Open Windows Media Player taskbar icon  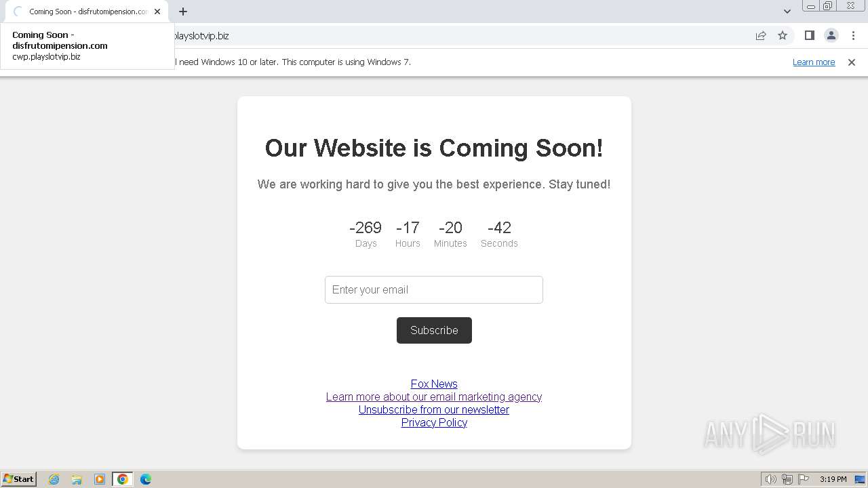(x=100, y=479)
